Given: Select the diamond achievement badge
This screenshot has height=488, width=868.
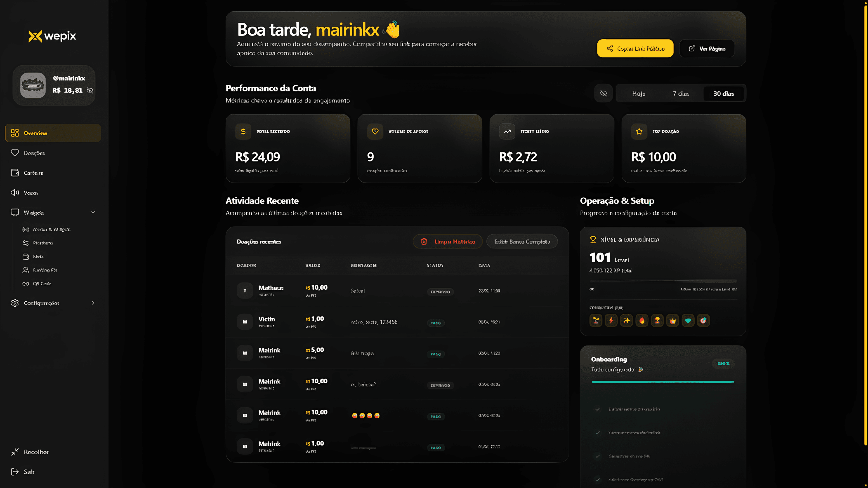Looking at the screenshot, I should click(x=688, y=321).
